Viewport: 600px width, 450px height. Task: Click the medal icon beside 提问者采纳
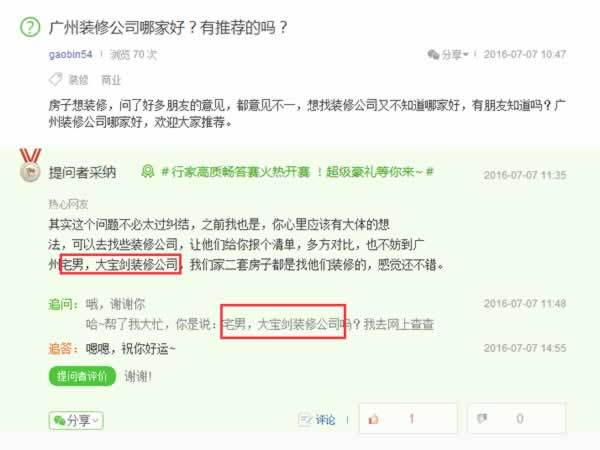(x=30, y=165)
